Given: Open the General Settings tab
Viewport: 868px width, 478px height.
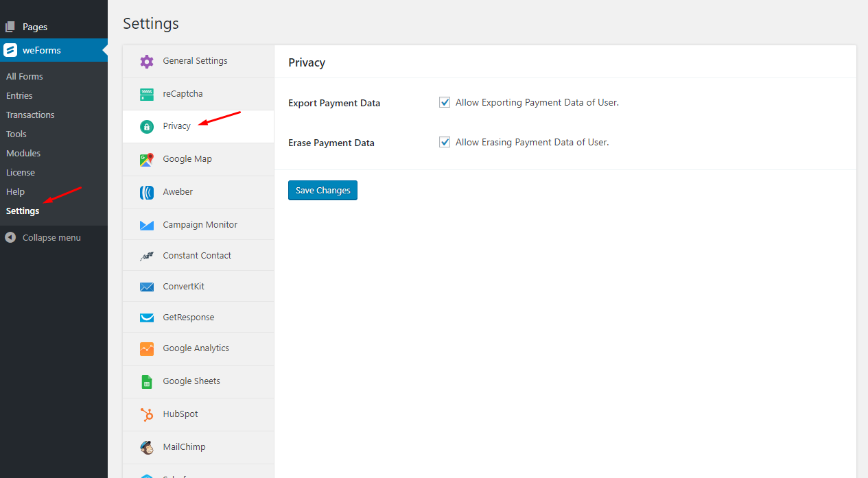Looking at the screenshot, I should [x=198, y=61].
